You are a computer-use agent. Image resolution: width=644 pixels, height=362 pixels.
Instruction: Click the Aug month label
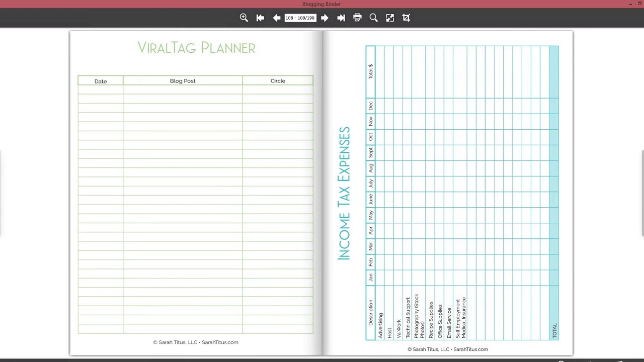pos(370,168)
